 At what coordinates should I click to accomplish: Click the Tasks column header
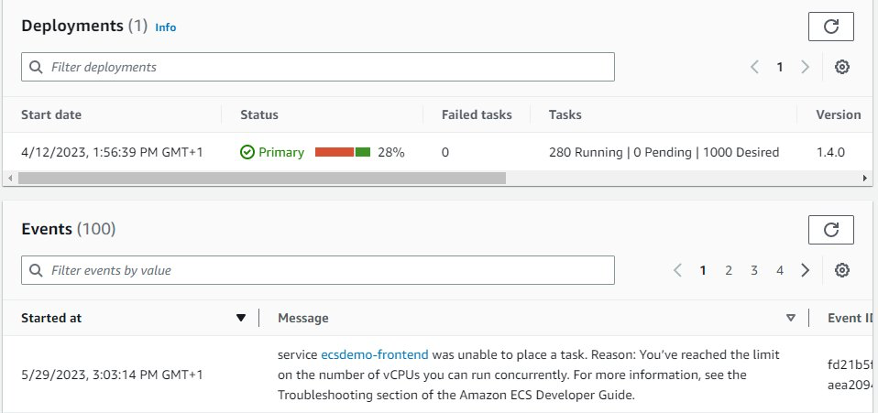(x=565, y=115)
